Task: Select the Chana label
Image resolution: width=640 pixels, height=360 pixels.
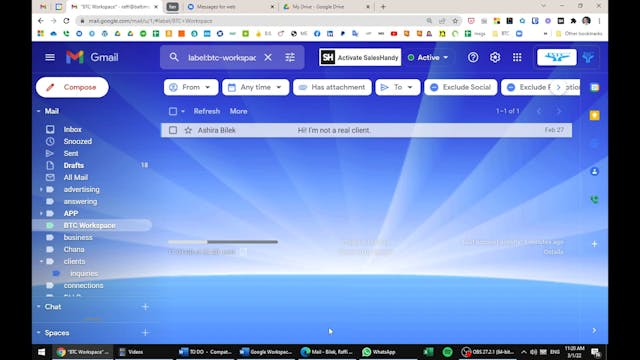Action: click(x=74, y=250)
